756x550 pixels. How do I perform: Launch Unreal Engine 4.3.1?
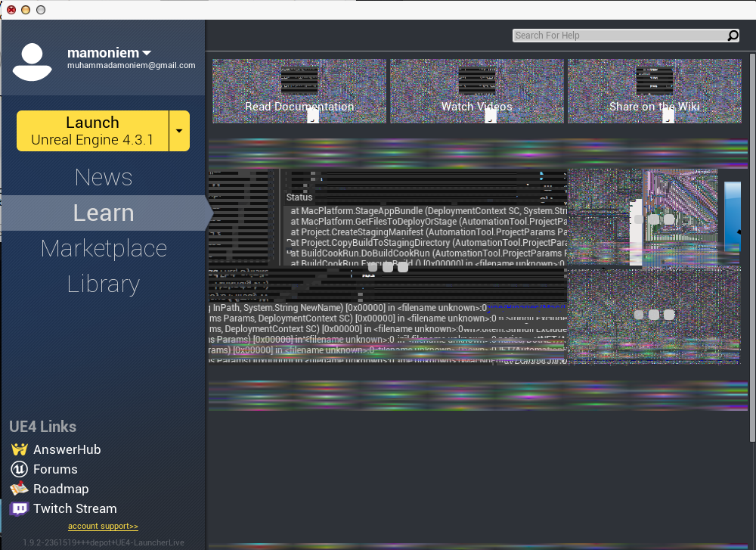[x=92, y=131]
